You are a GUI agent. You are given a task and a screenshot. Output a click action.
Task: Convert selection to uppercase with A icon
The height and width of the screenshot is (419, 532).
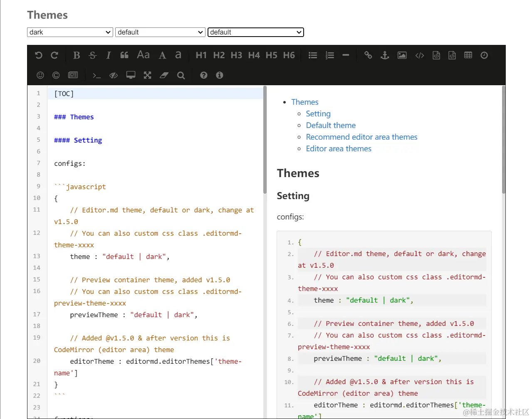(x=163, y=55)
